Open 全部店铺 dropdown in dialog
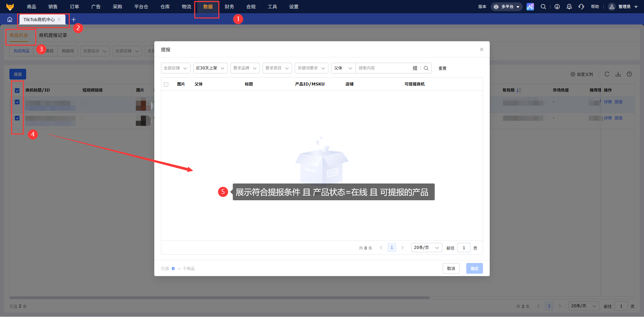 click(x=176, y=68)
